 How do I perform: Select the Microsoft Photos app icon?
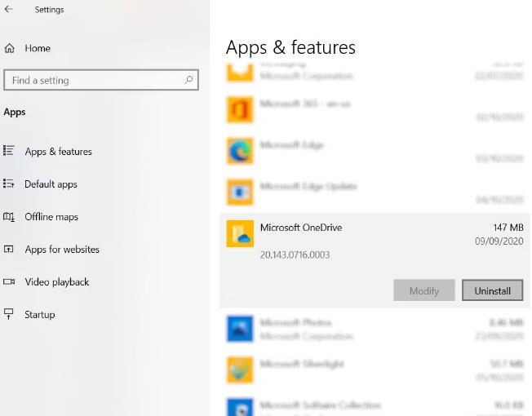[x=240, y=329]
